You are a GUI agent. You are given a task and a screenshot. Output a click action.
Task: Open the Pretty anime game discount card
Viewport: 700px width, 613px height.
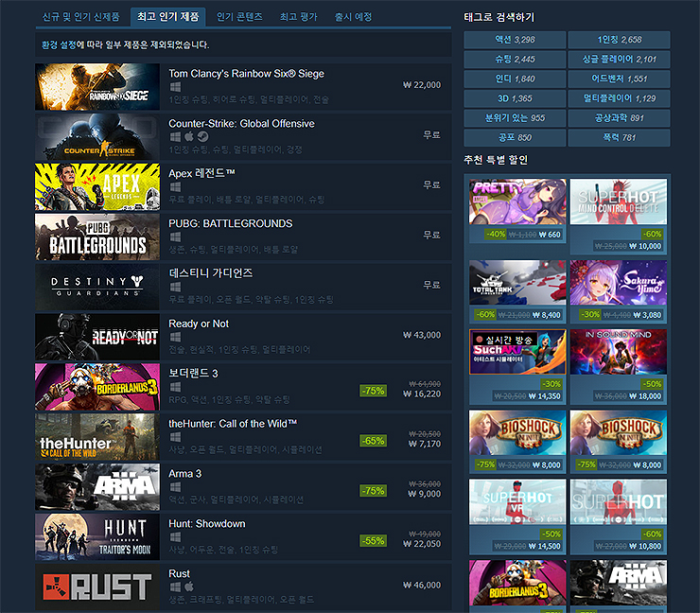517,210
